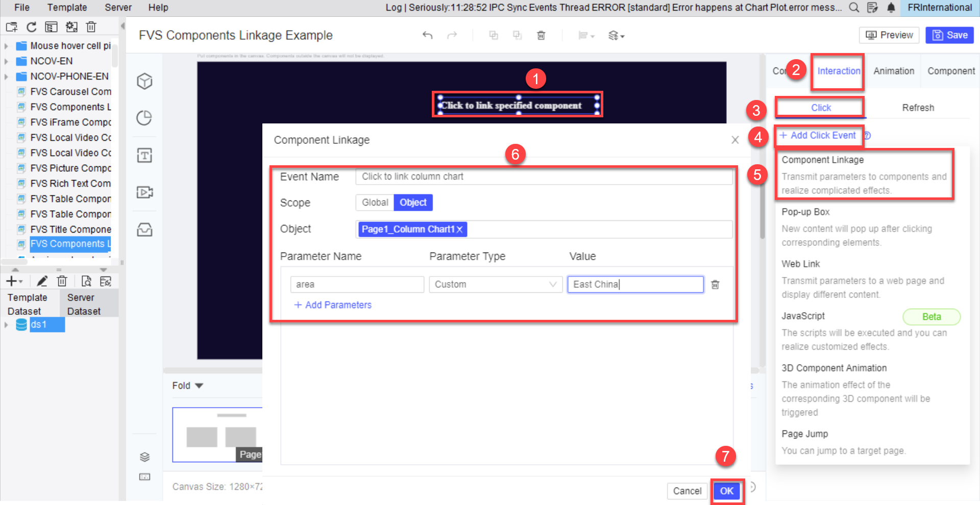Open the Custom parameter type dropdown
This screenshot has width=980, height=505.
[x=553, y=284]
